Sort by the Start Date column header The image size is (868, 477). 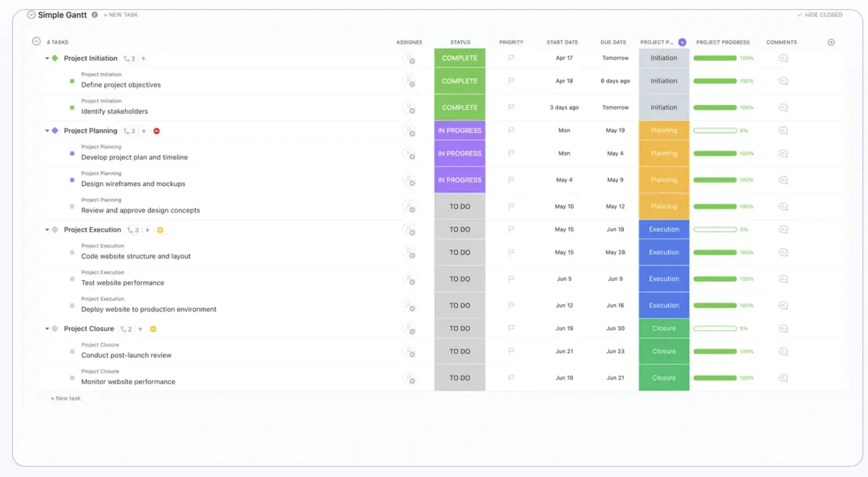(562, 42)
